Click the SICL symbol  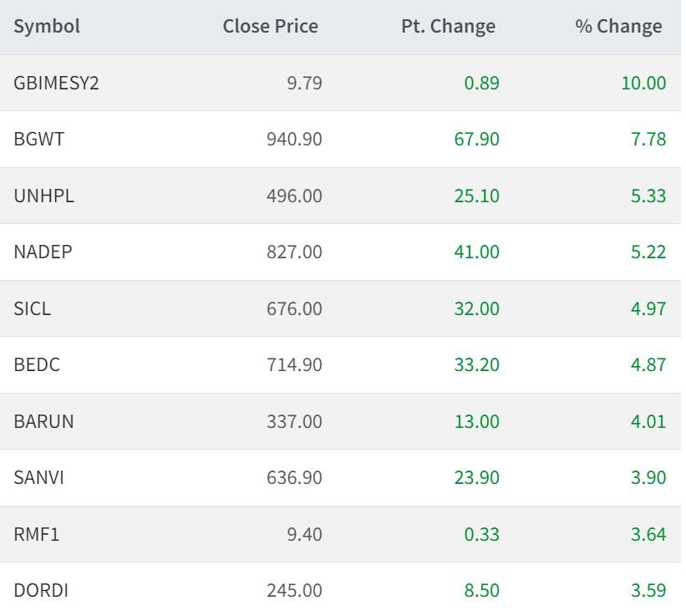tap(32, 308)
